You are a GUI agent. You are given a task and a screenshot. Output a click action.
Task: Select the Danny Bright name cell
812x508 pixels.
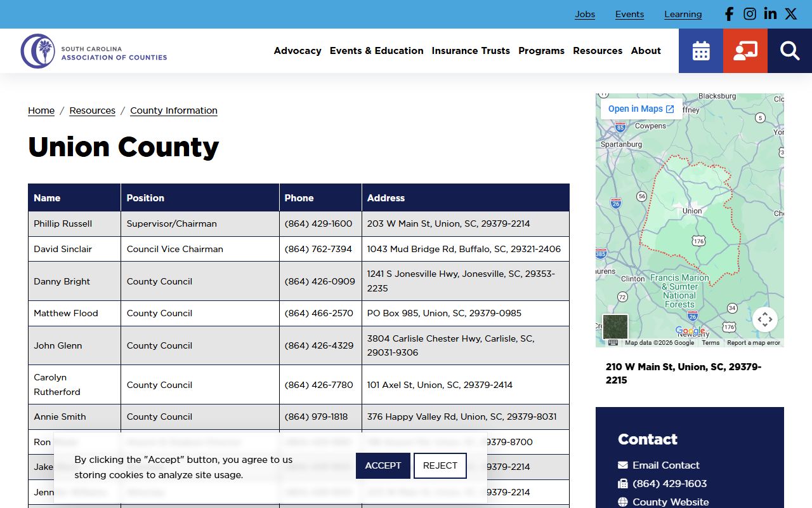click(75, 281)
